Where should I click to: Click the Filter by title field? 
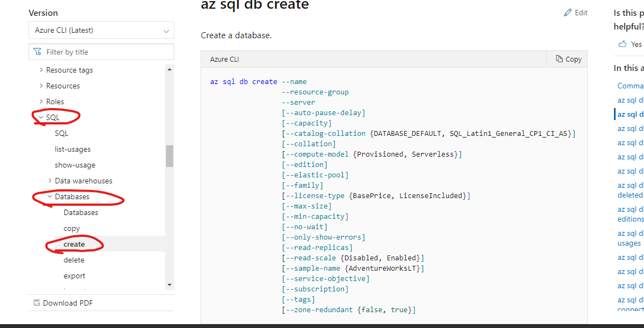(x=102, y=52)
